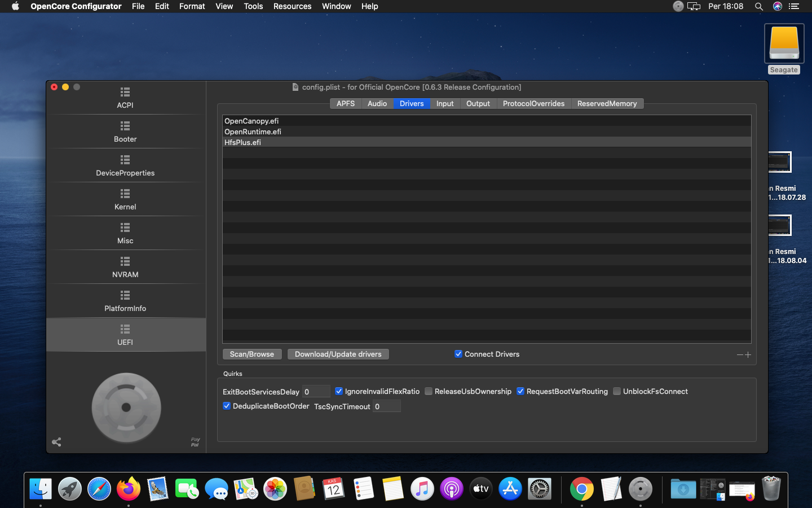Viewport: 812px width, 508px height.
Task: Add a driver entry with plus button
Action: pos(748,354)
